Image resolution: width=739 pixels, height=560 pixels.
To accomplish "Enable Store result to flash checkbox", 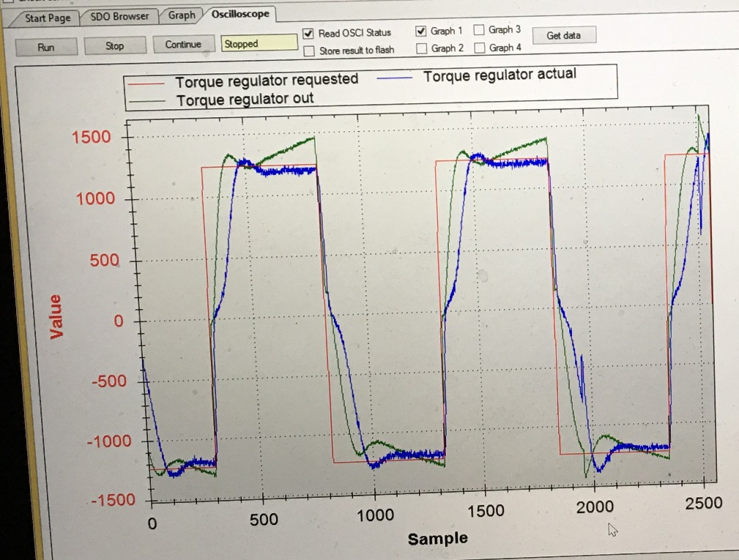I will click(x=309, y=51).
